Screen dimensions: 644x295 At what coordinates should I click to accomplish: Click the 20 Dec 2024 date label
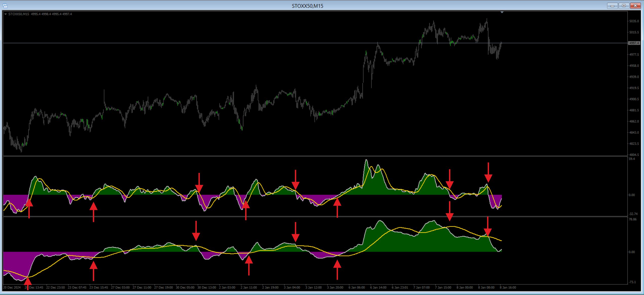pyautogui.click(x=12, y=287)
